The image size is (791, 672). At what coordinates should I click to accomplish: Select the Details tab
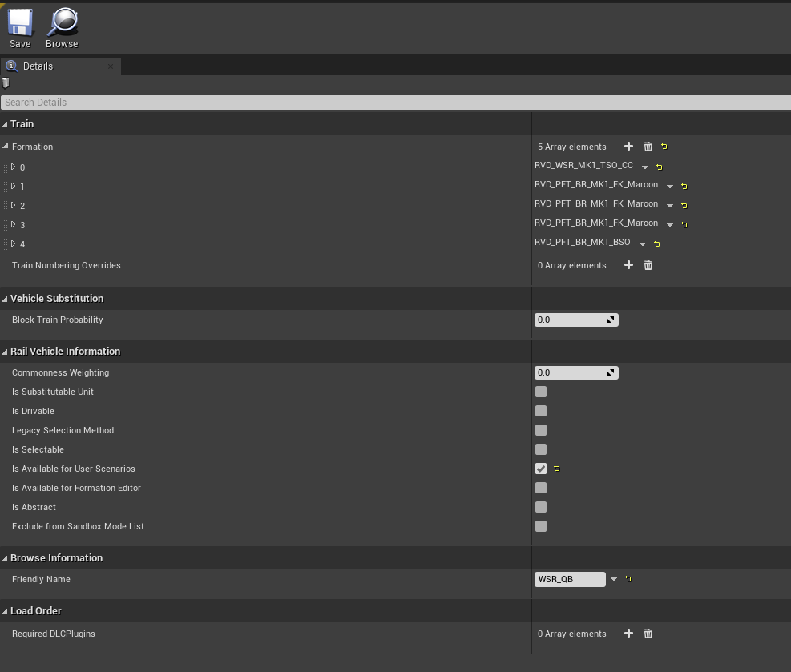click(x=38, y=66)
